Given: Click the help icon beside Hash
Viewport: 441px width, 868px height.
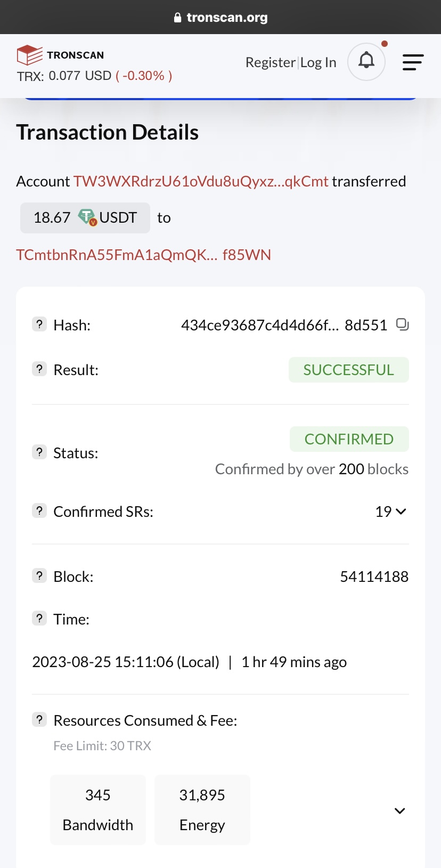Looking at the screenshot, I should tap(39, 324).
